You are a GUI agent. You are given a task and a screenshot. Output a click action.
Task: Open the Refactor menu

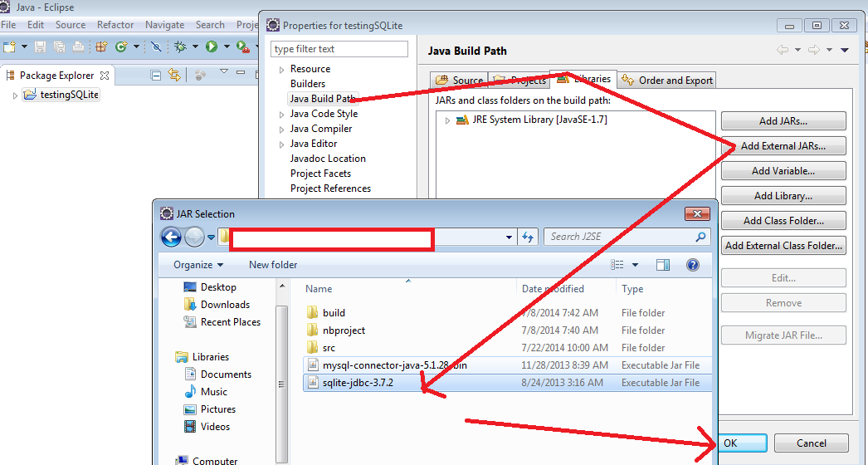(115, 25)
